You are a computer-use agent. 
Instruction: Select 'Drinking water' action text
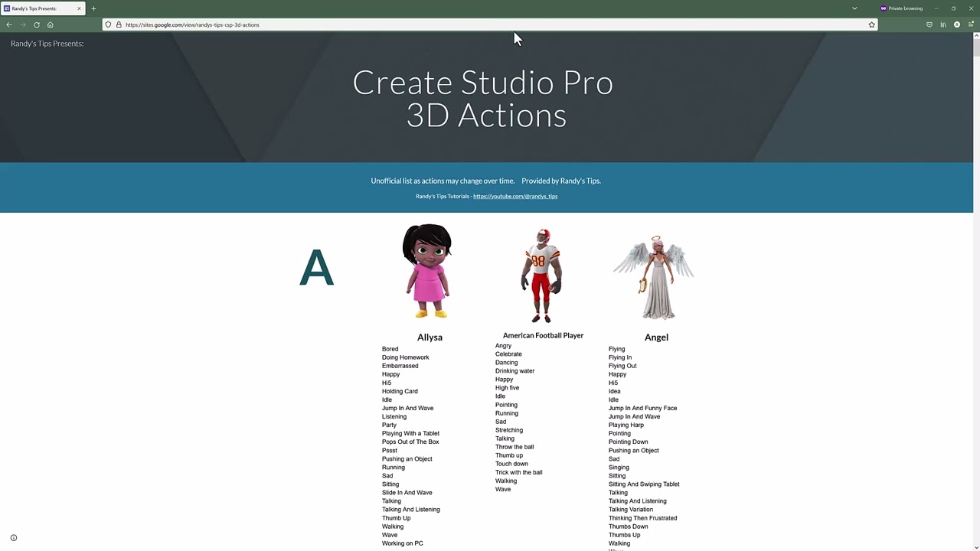point(514,371)
